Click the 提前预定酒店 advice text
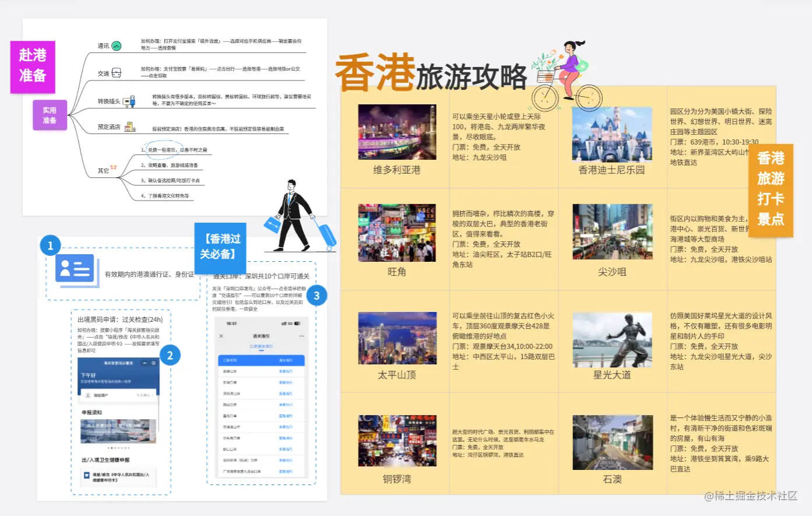Screen dimensions: 812x516 coord(218,129)
